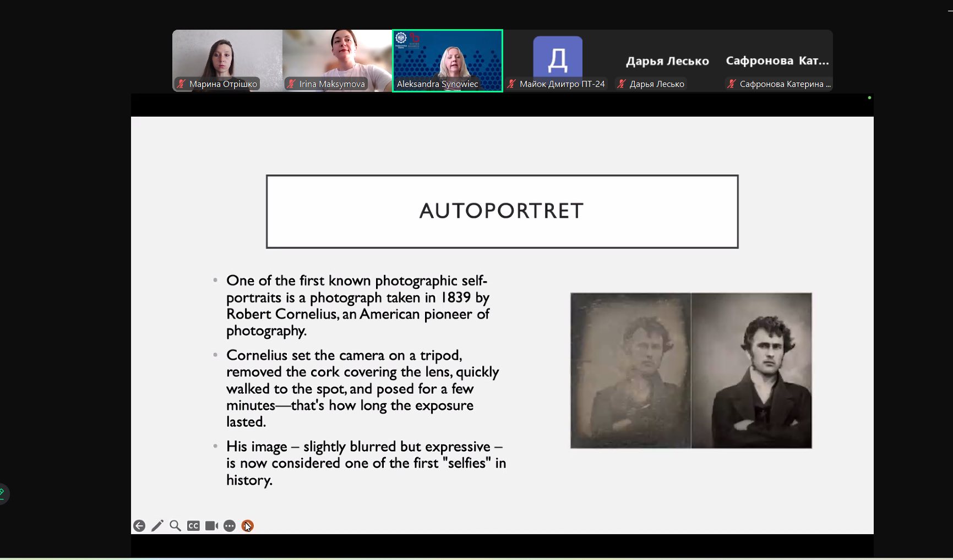
Task: Select Aleksandra Synowiec active speaker tile
Action: pyautogui.click(x=448, y=61)
